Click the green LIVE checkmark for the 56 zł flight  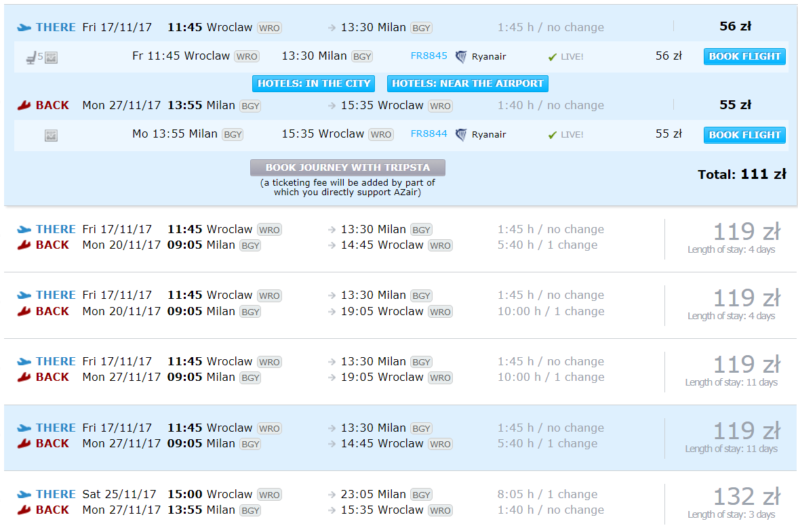[552, 57]
